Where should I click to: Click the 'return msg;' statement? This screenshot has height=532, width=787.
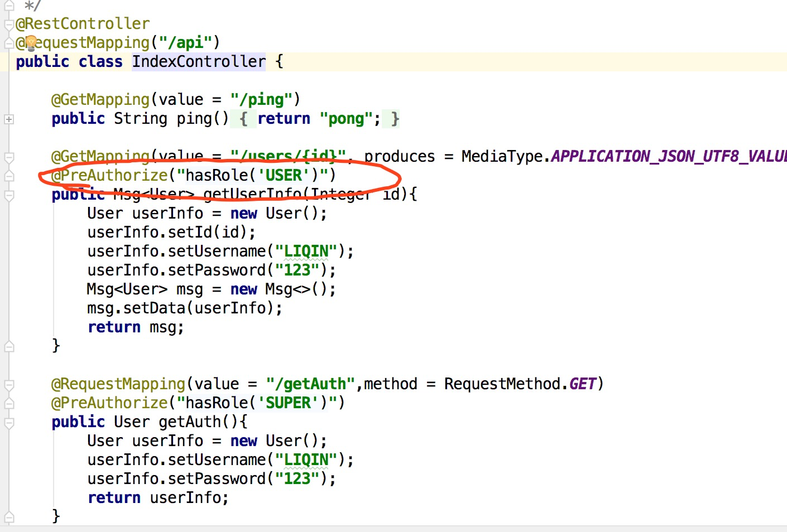pyautogui.click(x=136, y=327)
